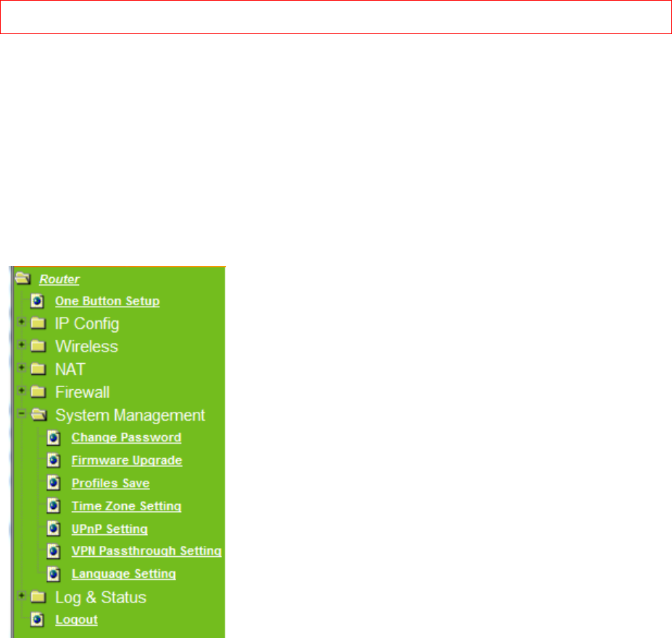Click the VPN Passthrough Setting page icon
This screenshot has height=638, width=672.
point(54,552)
